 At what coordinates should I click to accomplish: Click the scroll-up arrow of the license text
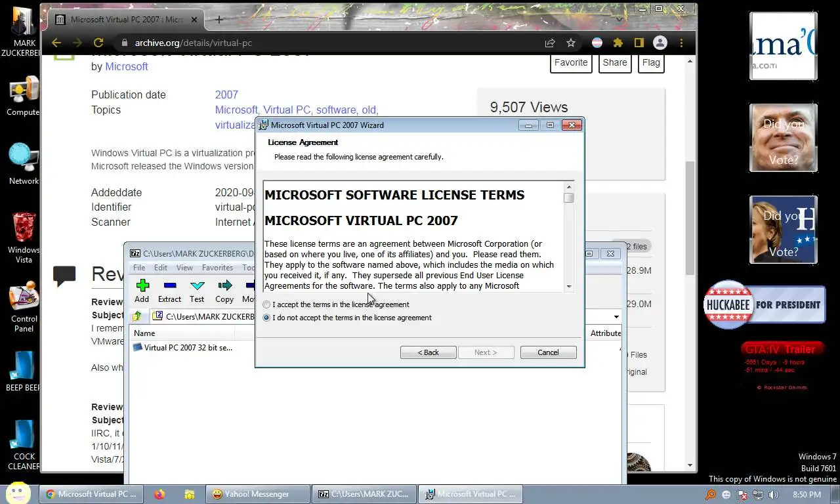569,187
